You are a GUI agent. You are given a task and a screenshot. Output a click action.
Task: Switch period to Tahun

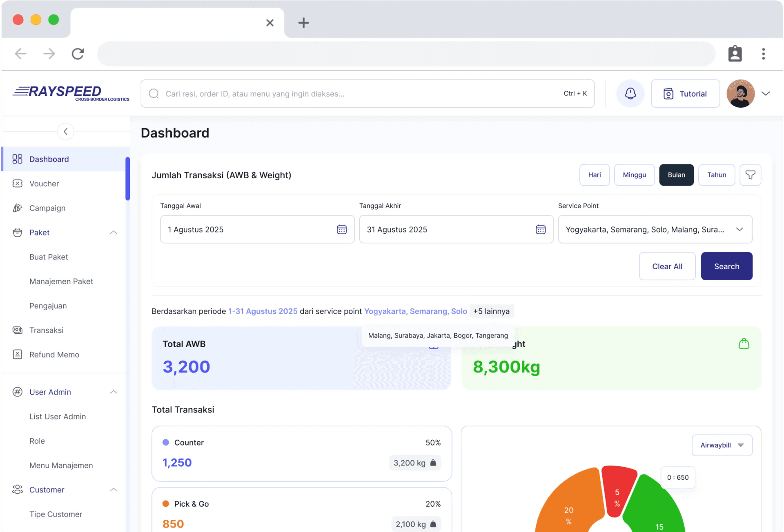pos(716,175)
